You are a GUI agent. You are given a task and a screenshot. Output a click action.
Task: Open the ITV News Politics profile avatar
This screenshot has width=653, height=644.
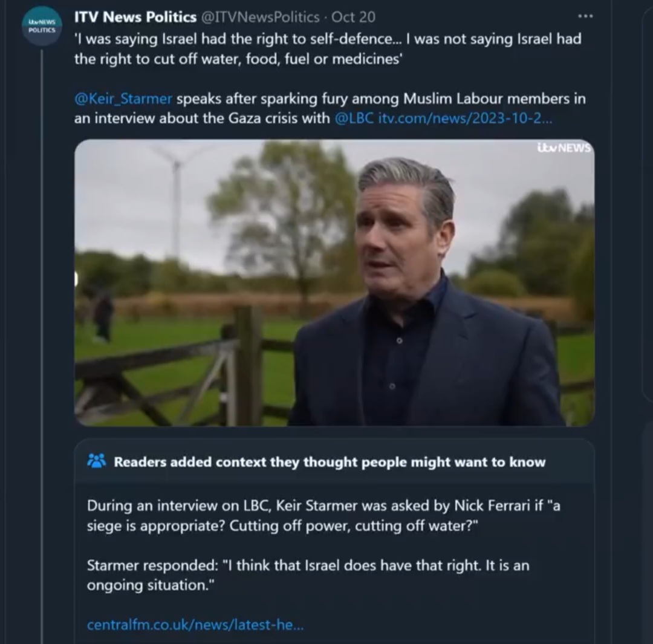tap(42, 26)
